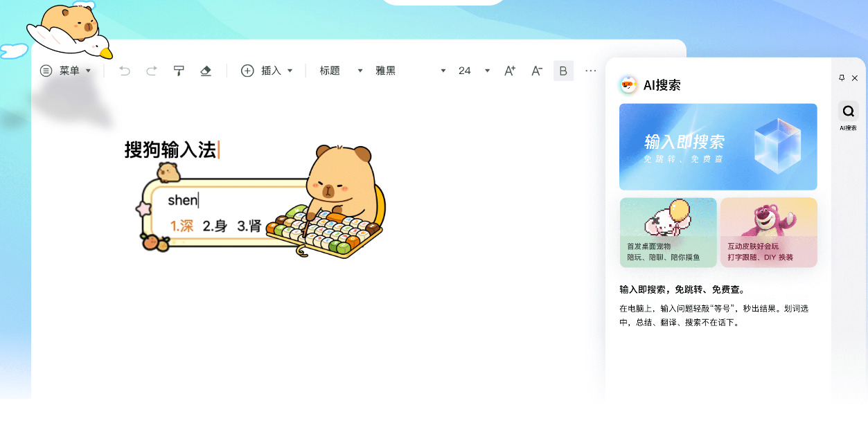Click the AI搜索 panel title

tap(662, 85)
